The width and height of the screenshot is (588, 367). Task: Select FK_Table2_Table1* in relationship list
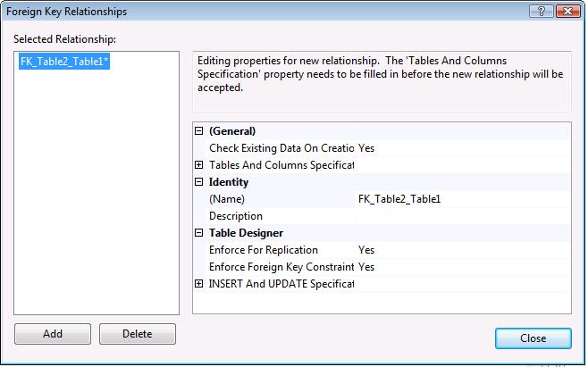64,61
